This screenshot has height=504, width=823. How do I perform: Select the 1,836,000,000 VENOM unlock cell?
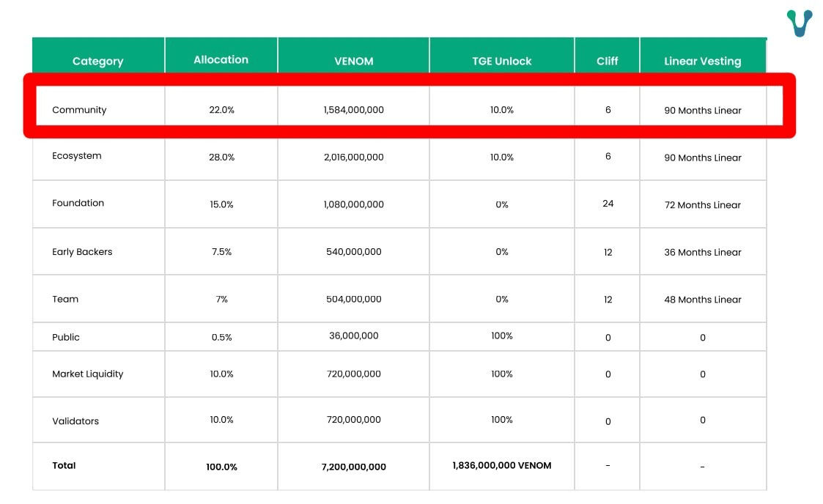coord(502,465)
